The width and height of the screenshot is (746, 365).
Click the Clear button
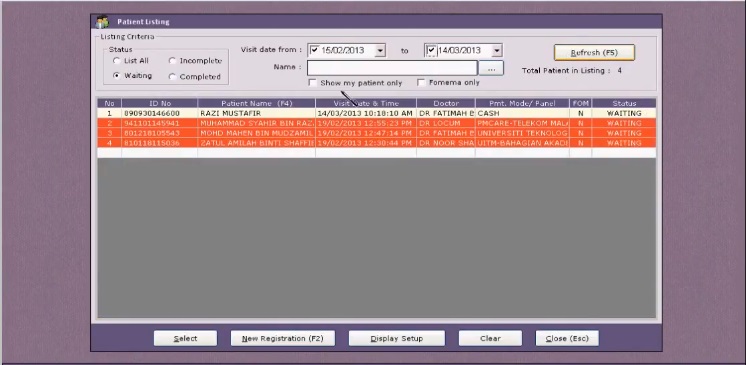click(490, 338)
